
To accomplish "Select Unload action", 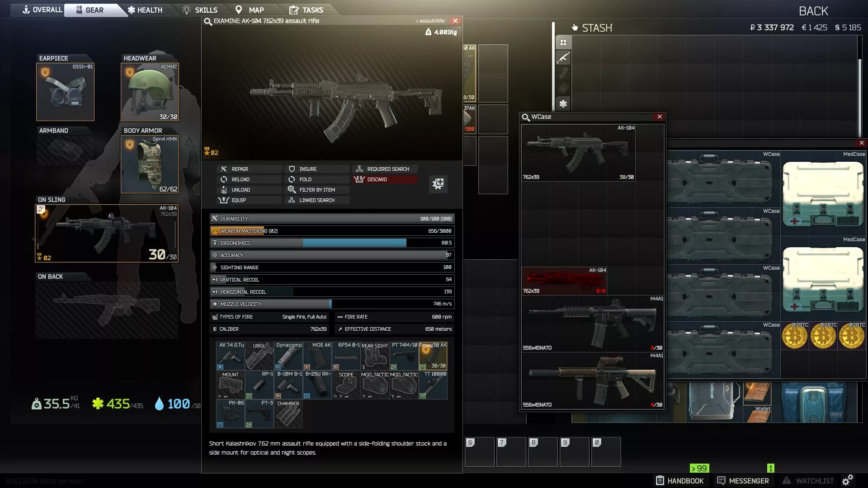I will tap(250, 189).
